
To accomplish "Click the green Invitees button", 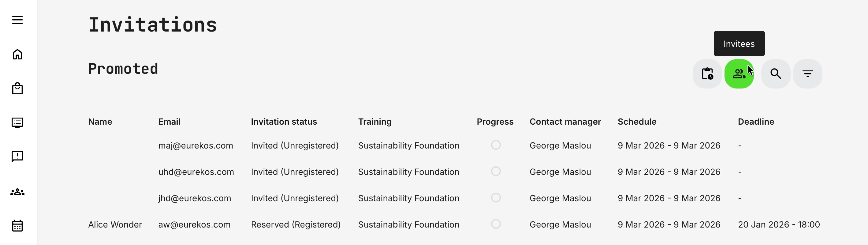I will [x=739, y=74].
